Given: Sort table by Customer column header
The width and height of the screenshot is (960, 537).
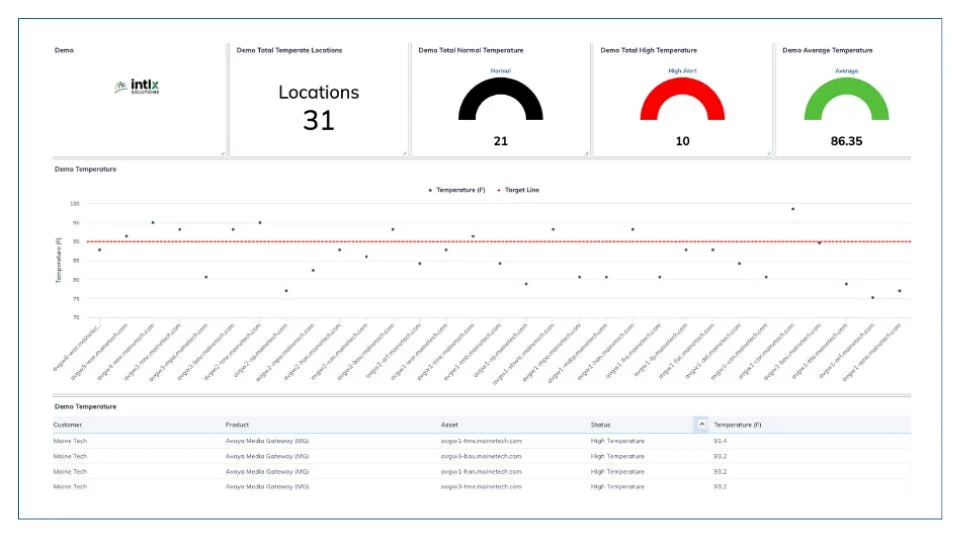Looking at the screenshot, I should click(x=67, y=424).
